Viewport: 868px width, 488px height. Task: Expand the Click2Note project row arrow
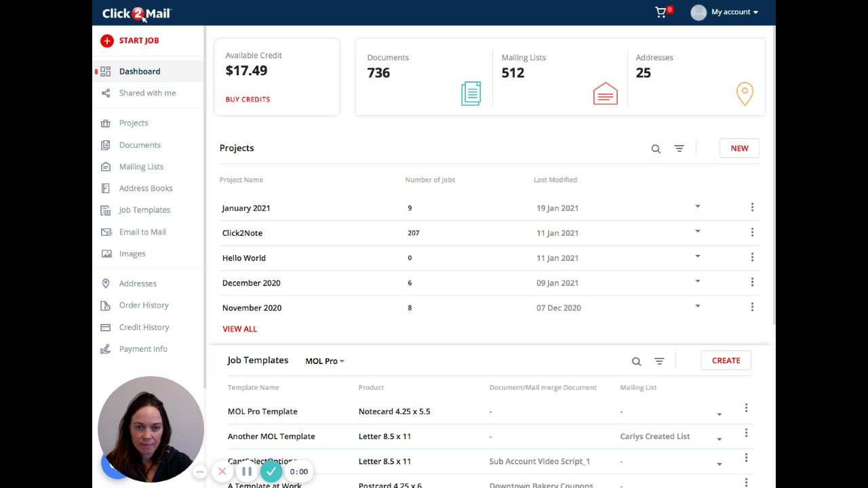coord(697,231)
